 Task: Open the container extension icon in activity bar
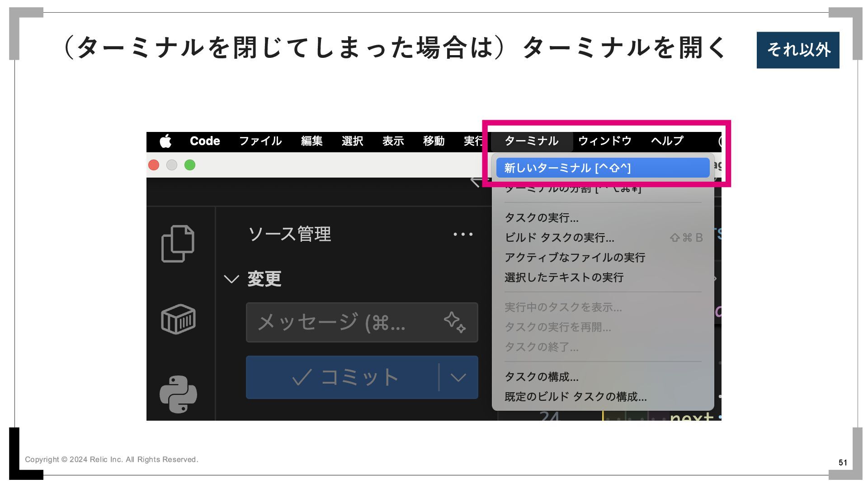point(178,319)
